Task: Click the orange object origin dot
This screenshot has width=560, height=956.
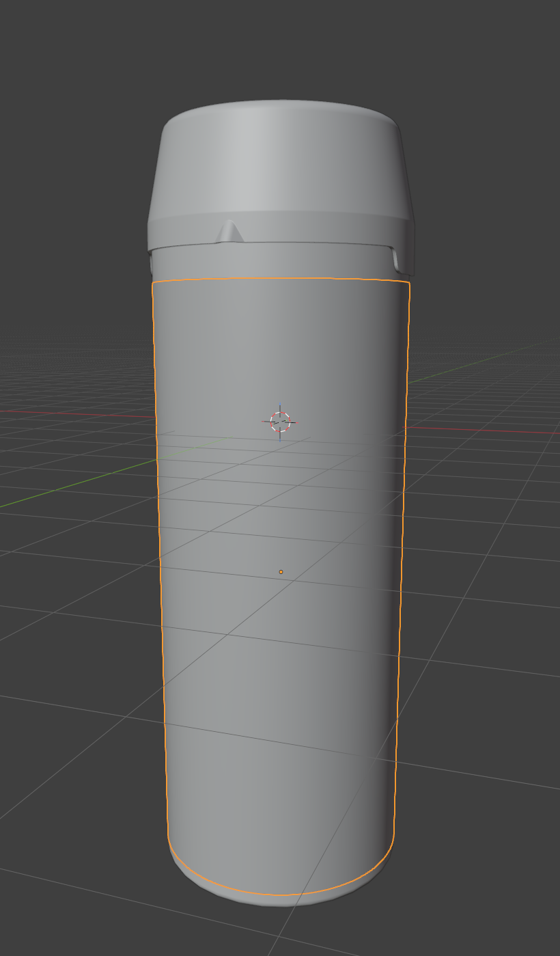Action: (281, 572)
